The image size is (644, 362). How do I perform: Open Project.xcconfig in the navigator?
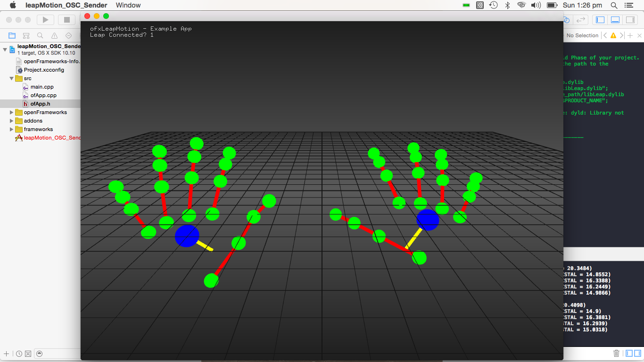(44, 70)
